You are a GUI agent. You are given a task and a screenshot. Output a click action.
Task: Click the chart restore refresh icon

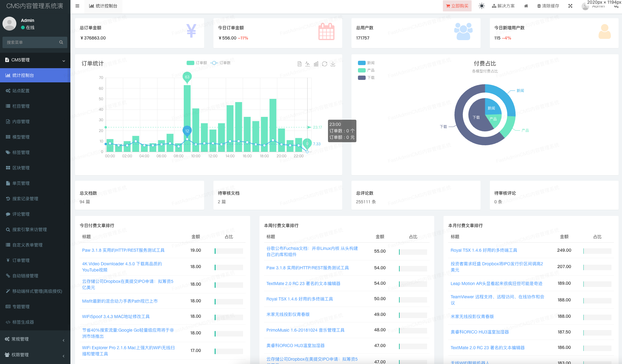click(324, 64)
